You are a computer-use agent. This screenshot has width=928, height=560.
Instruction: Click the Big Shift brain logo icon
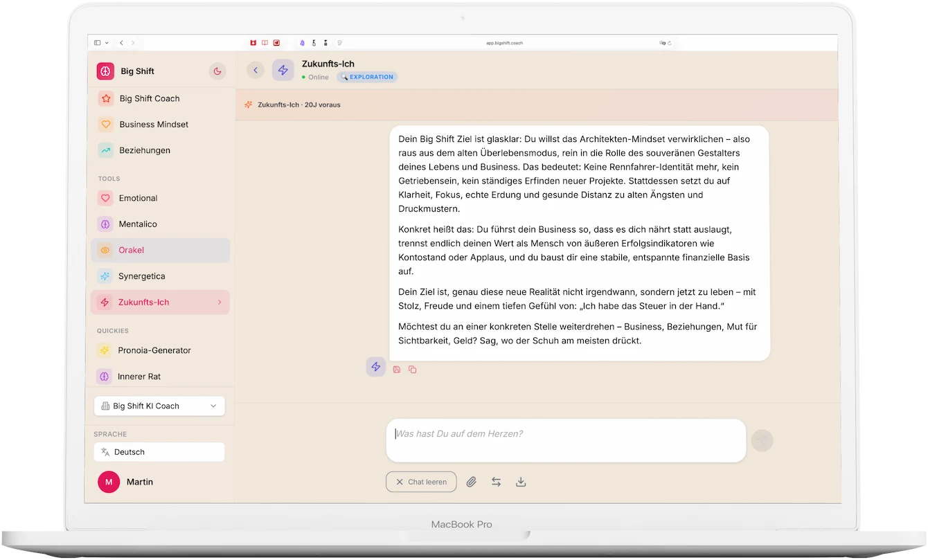(105, 71)
